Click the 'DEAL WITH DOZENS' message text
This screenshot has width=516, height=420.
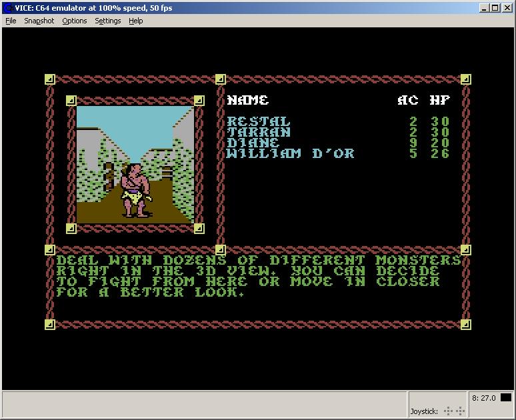[141, 261]
